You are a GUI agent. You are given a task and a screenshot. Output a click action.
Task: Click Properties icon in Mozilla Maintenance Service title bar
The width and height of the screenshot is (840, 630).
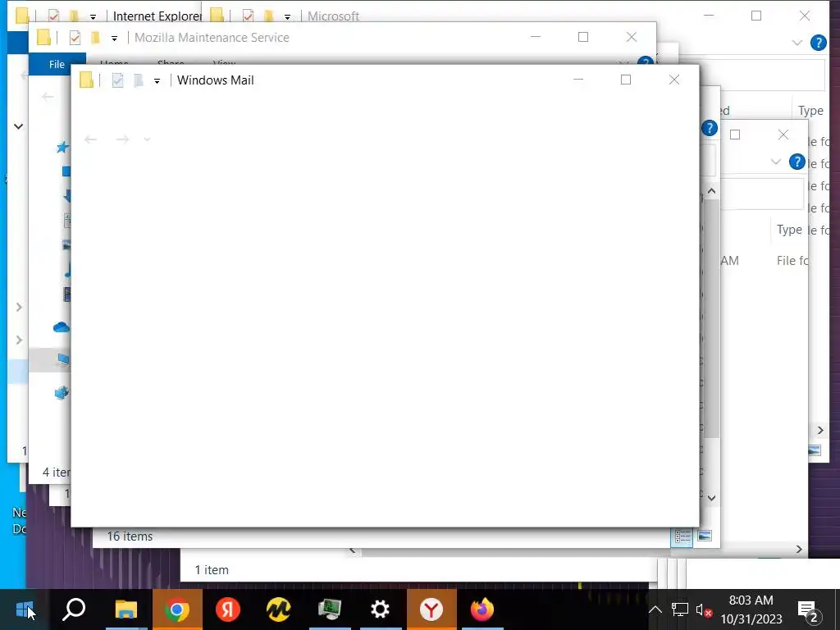pos(75,38)
